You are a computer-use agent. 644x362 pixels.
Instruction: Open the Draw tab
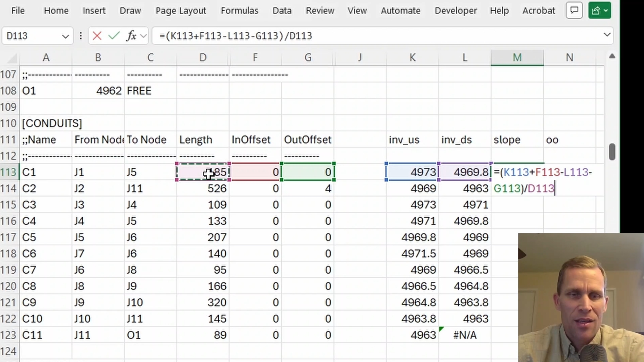point(130,11)
